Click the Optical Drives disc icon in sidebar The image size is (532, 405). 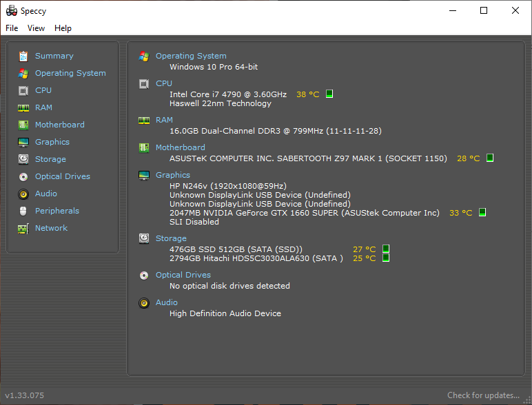tap(23, 177)
